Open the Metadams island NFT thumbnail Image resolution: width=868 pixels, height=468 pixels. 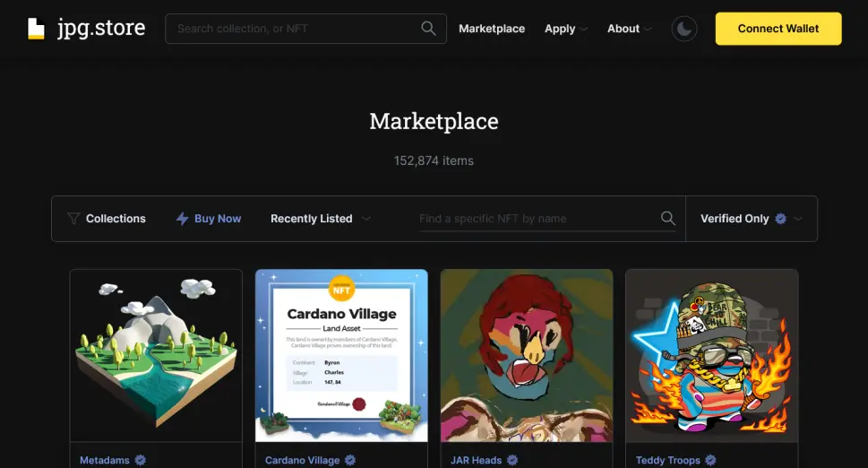click(x=156, y=356)
